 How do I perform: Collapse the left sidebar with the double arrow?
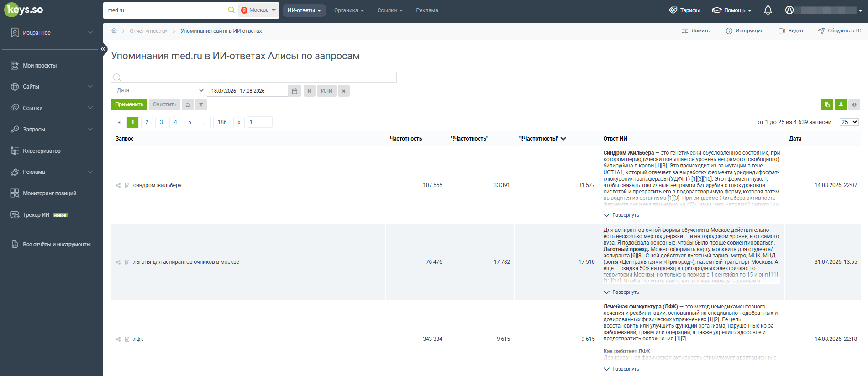point(103,49)
